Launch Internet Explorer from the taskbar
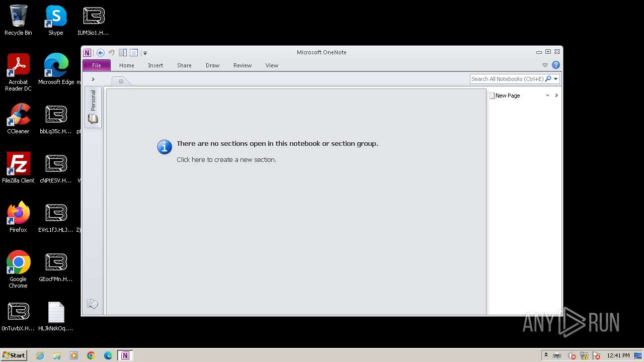Screen dimensions: 644x362 click(40, 355)
